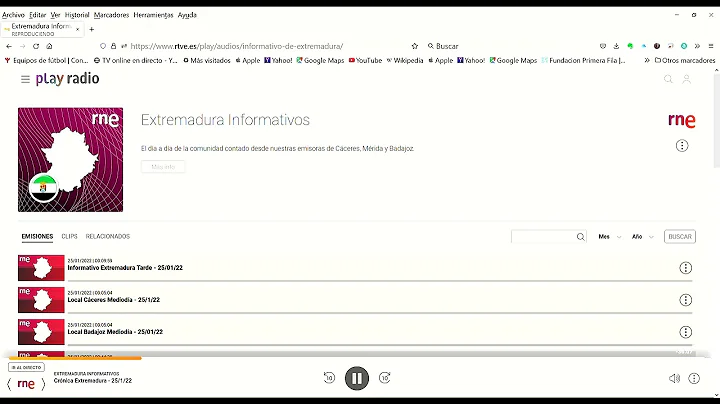This screenshot has width=720, height=404.
Task: Open the Wikipedia bookmark
Action: (x=405, y=60)
